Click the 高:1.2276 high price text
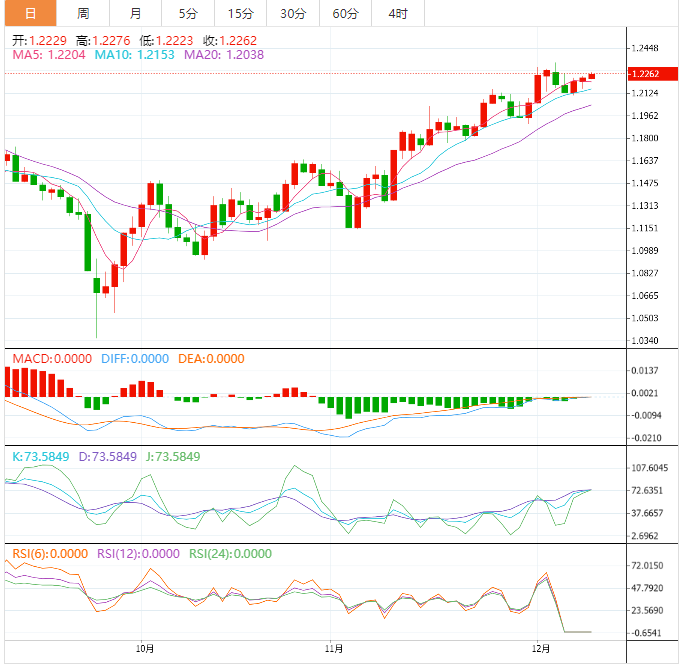The width and height of the screenshot is (682, 671). point(103,41)
